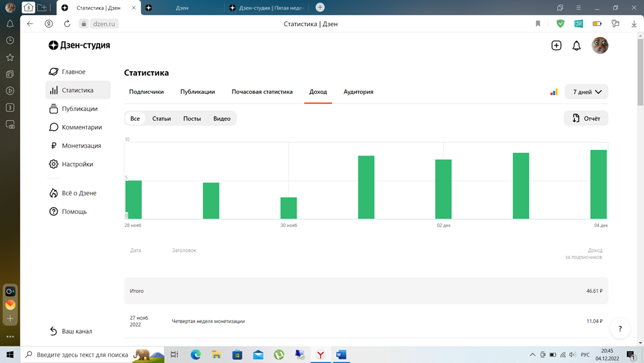Switch to the Аудитория tab
Screen dimensions: 644x363
(x=358, y=91)
